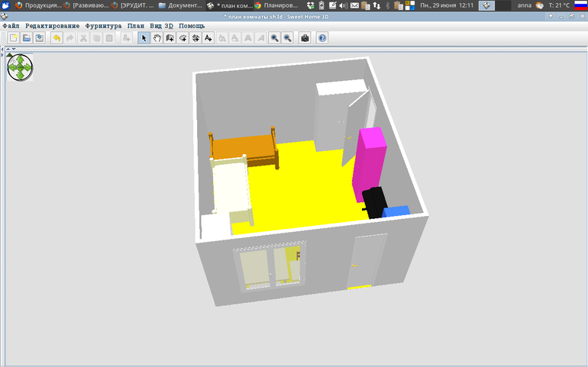Activate the Create walls tool

pyautogui.click(x=170, y=38)
